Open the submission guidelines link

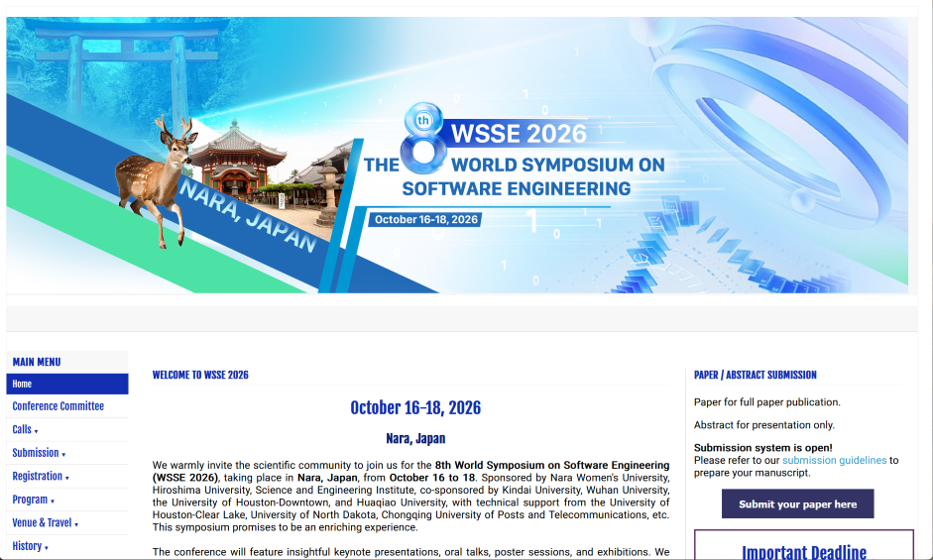coord(834,460)
